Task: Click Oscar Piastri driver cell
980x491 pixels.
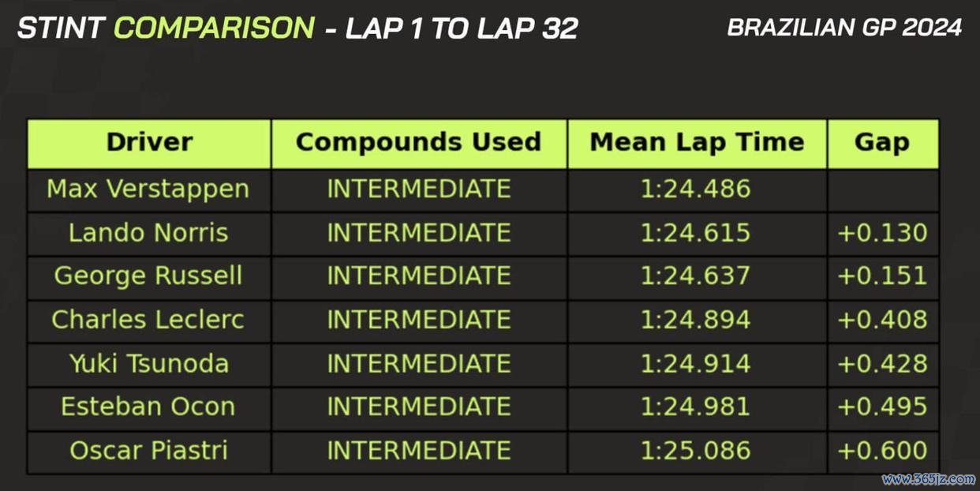Action: click(x=148, y=450)
